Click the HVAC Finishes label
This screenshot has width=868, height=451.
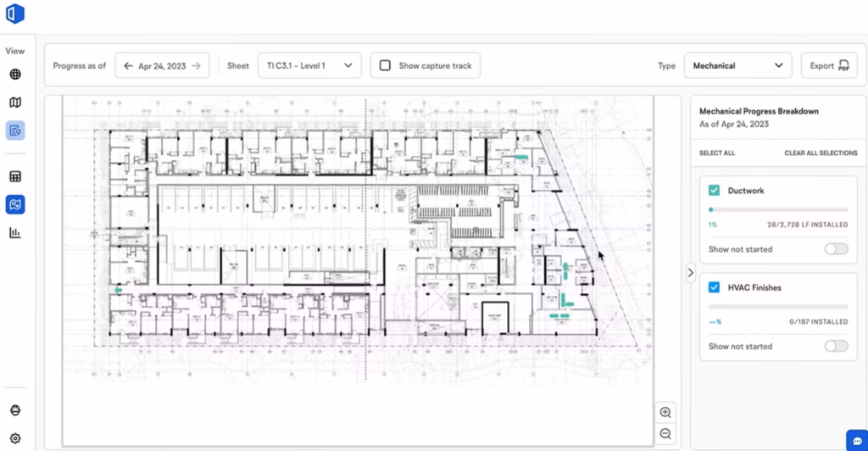point(754,287)
